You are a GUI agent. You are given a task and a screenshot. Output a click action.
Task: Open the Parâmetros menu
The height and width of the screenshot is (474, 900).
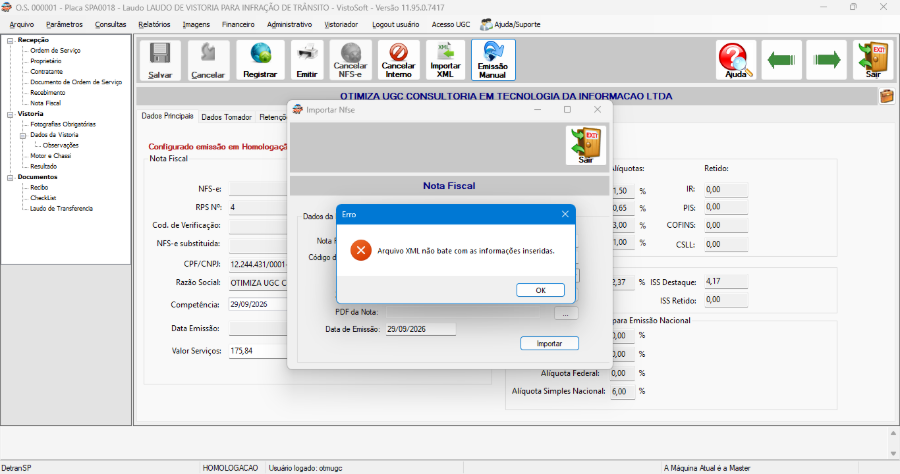tap(64, 24)
